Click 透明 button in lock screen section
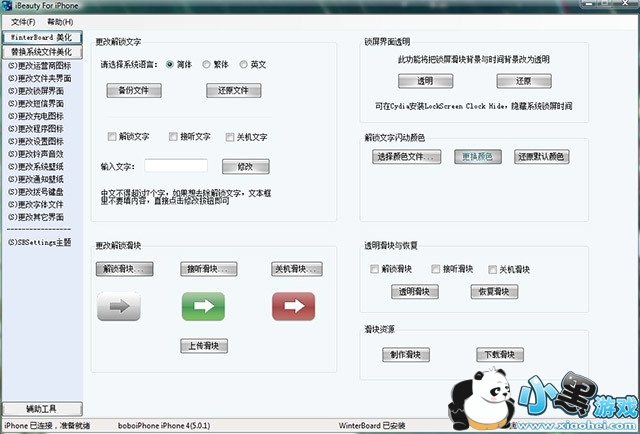The image size is (640, 434). tap(425, 81)
